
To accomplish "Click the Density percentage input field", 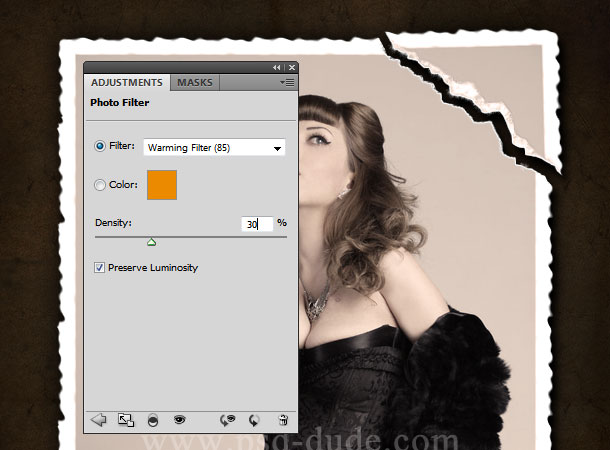I will point(257,224).
